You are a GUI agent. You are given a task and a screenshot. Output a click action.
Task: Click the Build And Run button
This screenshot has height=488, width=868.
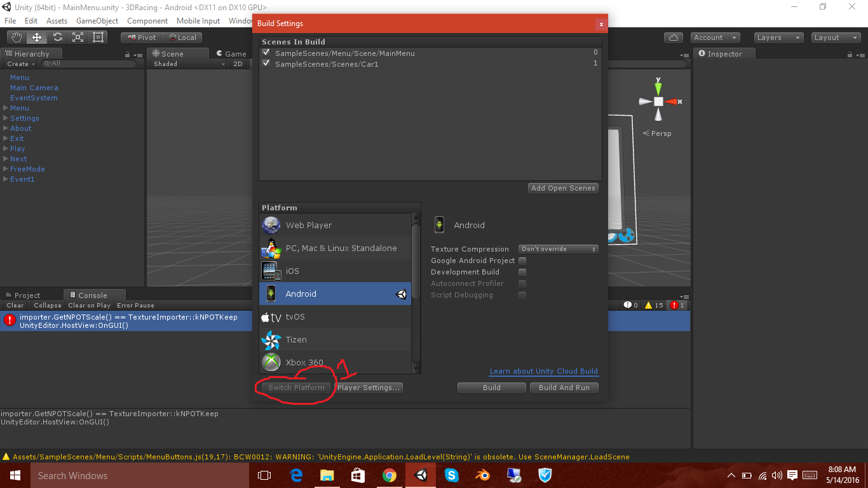click(564, 388)
